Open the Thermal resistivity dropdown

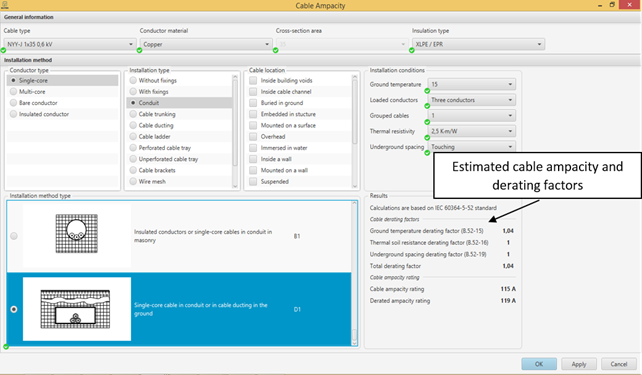[472, 131]
